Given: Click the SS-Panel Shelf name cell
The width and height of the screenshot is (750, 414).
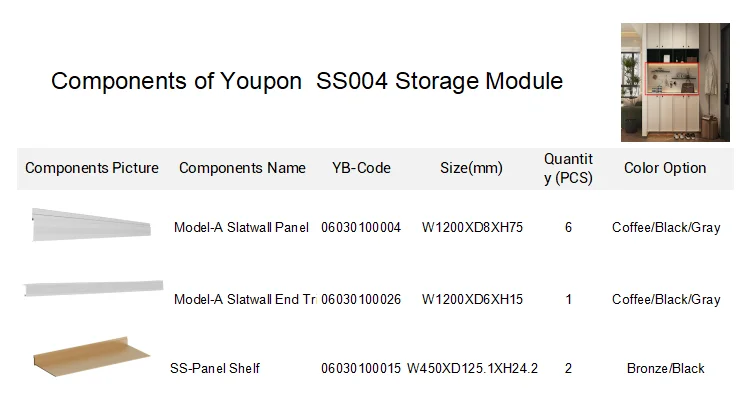Looking at the screenshot, I should pos(215,369).
